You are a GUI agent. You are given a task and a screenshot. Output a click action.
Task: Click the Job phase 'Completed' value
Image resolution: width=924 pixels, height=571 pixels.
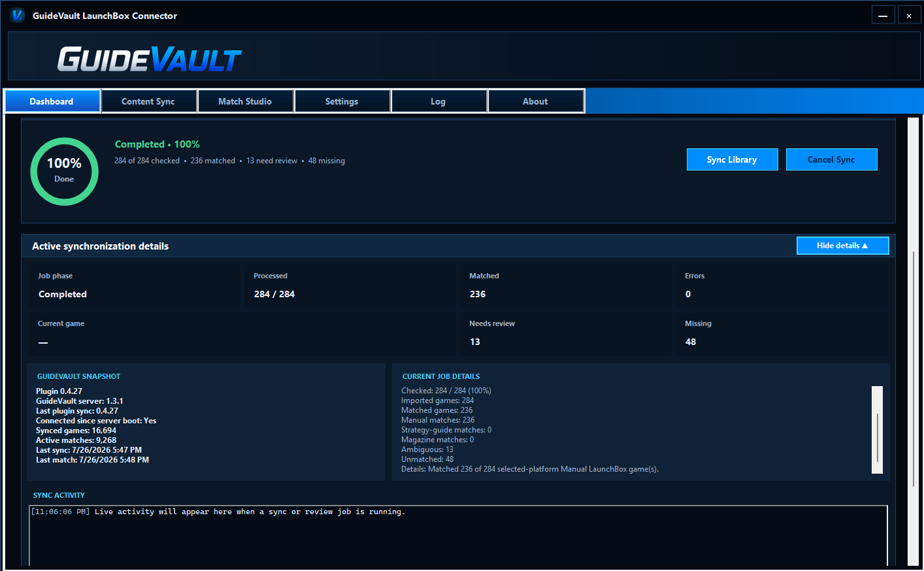coord(63,294)
